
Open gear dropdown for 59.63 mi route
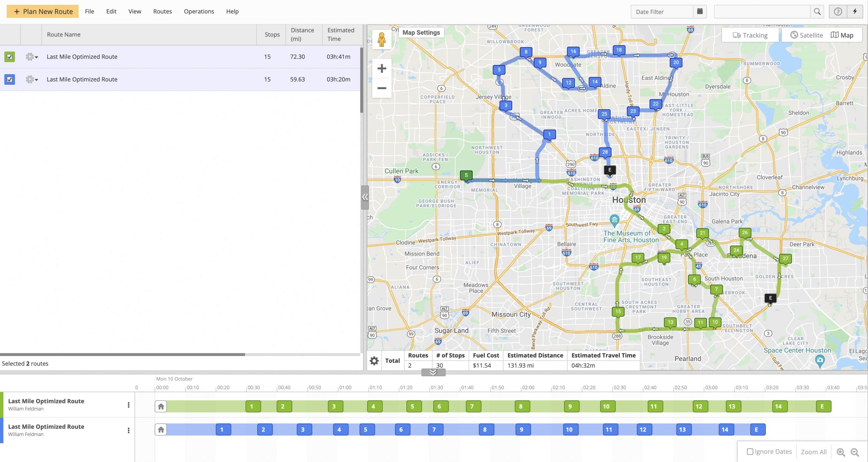(32, 80)
